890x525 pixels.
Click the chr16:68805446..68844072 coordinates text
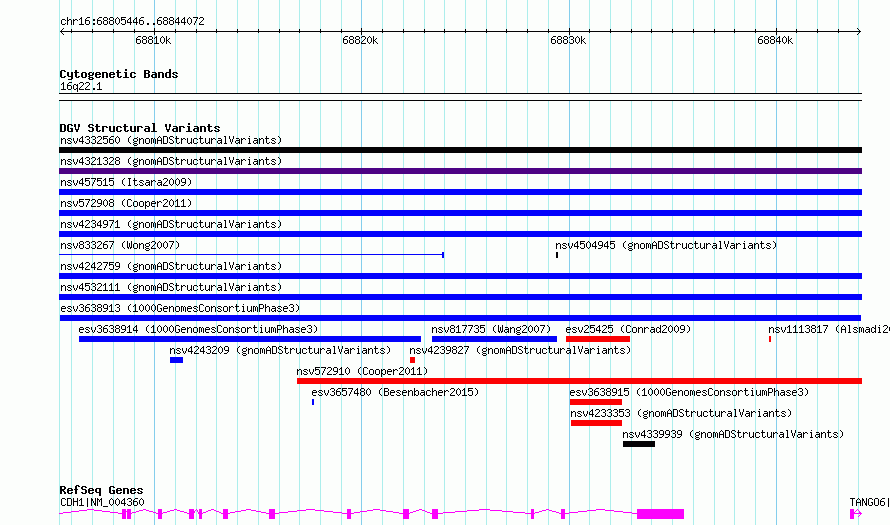pyautogui.click(x=132, y=21)
